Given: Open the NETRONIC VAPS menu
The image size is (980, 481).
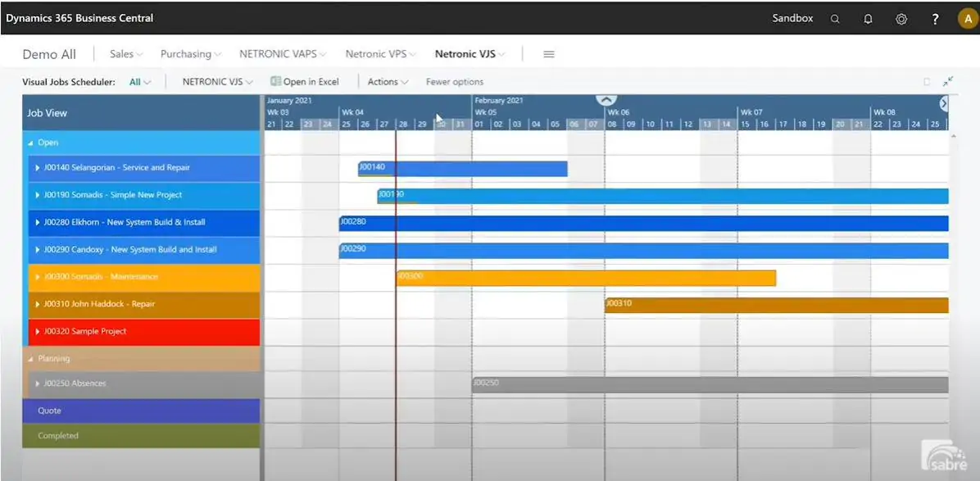Looking at the screenshot, I should pos(283,54).
